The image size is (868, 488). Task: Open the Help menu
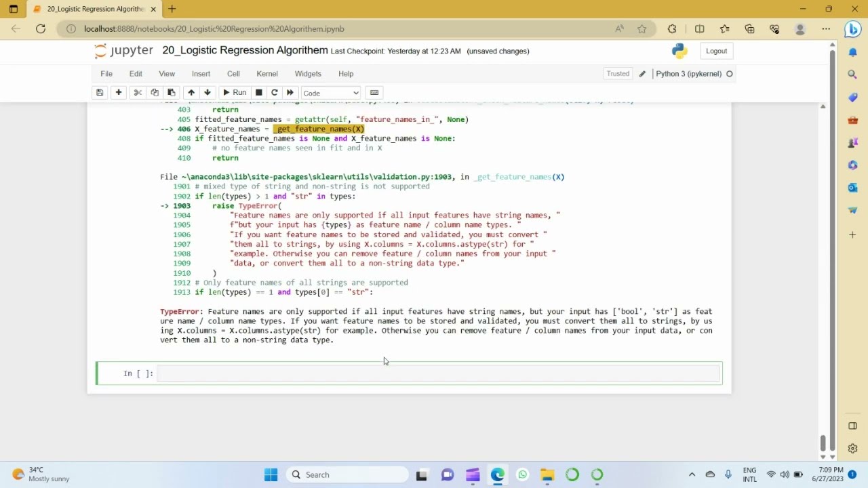click(346, 74)
